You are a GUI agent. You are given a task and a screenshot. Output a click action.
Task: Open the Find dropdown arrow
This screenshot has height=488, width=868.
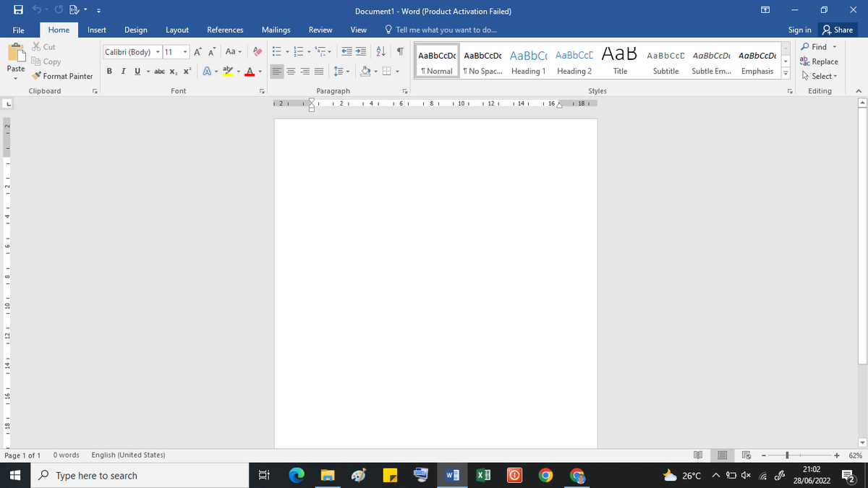836,47
